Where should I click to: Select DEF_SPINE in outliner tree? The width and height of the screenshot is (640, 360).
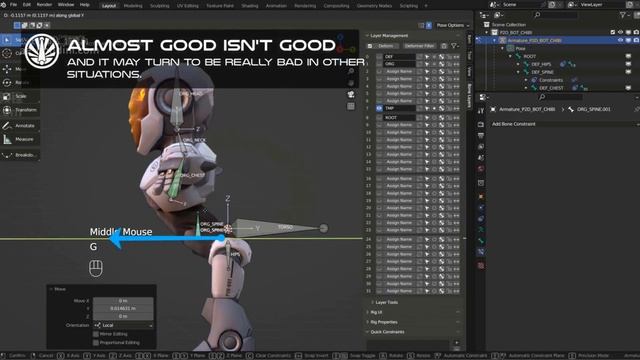[x=542, y=72]
